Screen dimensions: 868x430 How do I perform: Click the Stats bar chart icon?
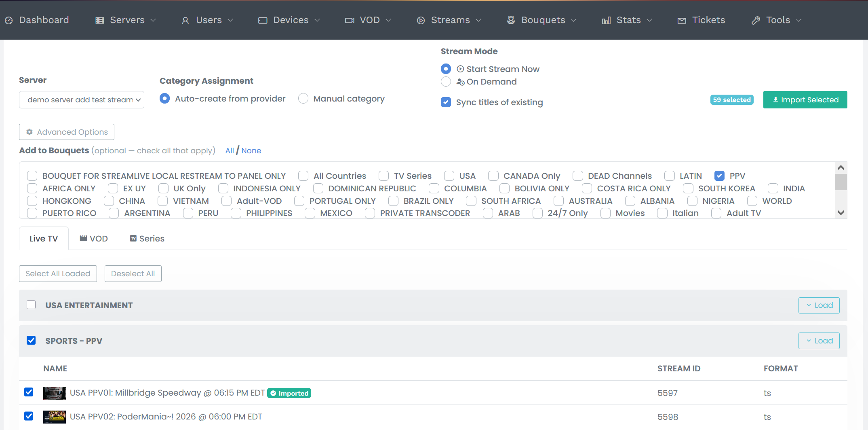(x=606, y=20)
